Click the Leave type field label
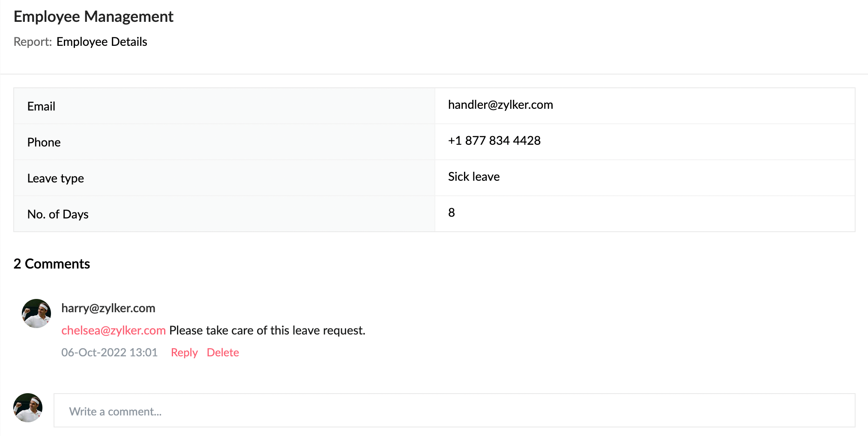Viewport: 868px width, 436px height. click(x=56, y=178)
